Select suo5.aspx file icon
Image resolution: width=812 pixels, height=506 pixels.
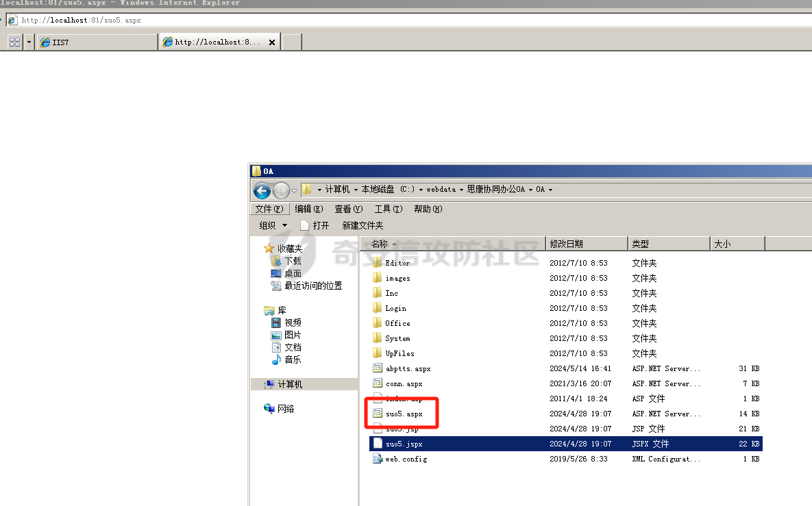pos(378,414)
